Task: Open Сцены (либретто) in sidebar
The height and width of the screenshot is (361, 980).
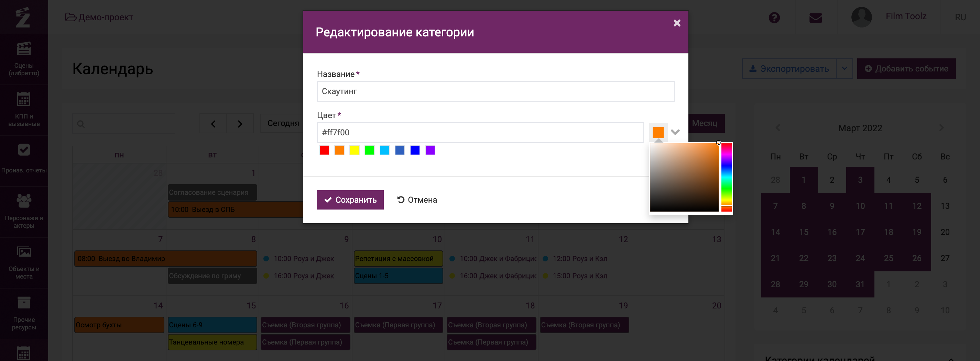Action: [24, 59]
